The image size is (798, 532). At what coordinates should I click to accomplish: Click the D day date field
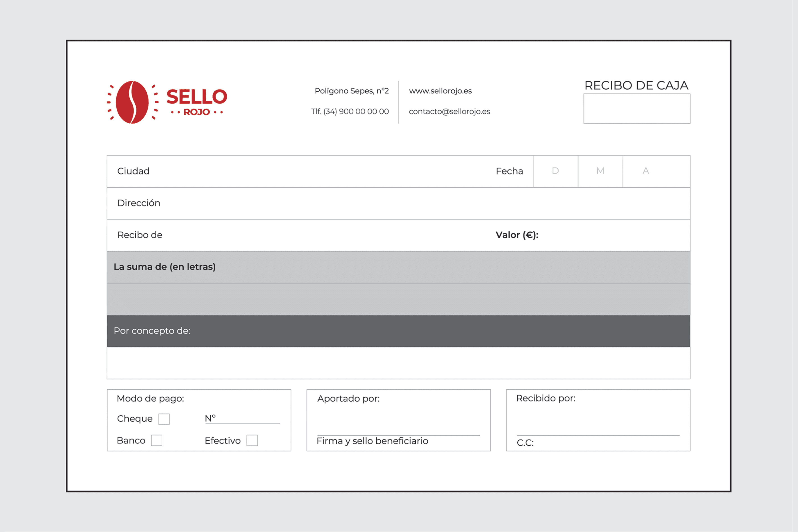(x=555, y=171)
